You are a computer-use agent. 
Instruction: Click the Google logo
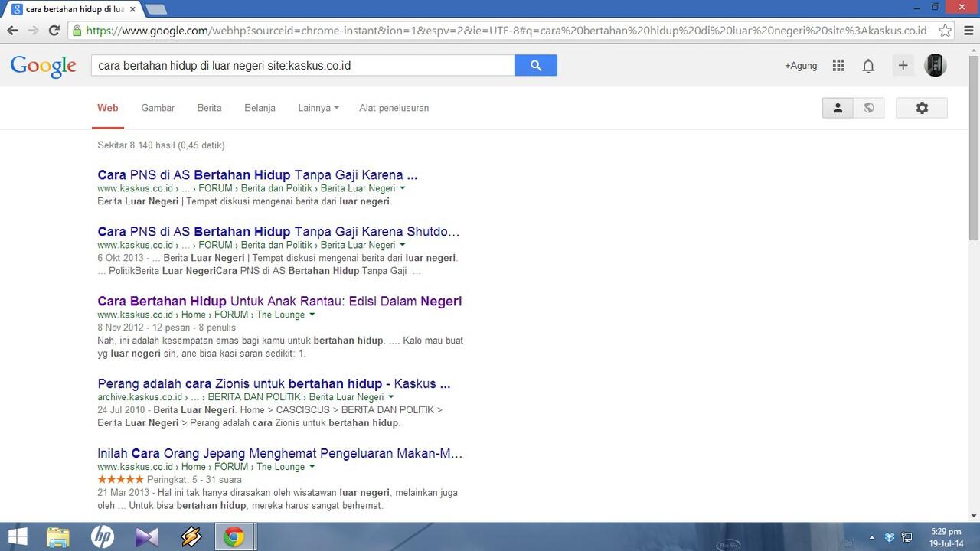44,67
